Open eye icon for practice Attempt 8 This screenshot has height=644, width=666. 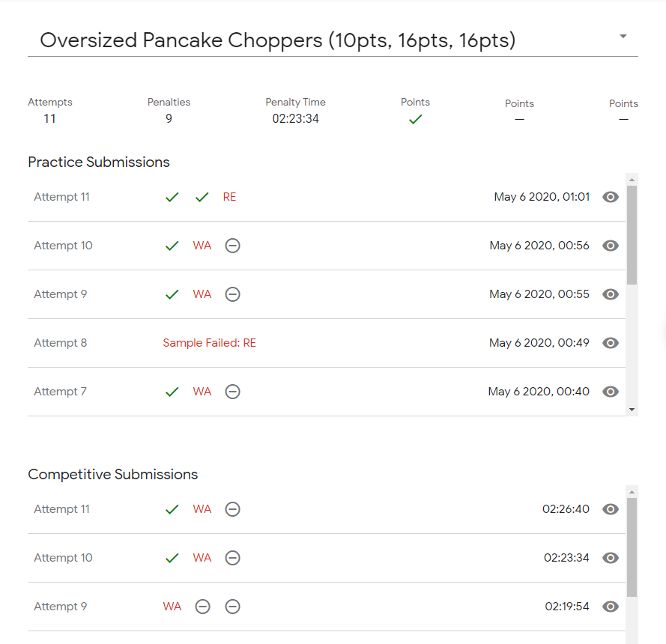(x=611, y=343)
